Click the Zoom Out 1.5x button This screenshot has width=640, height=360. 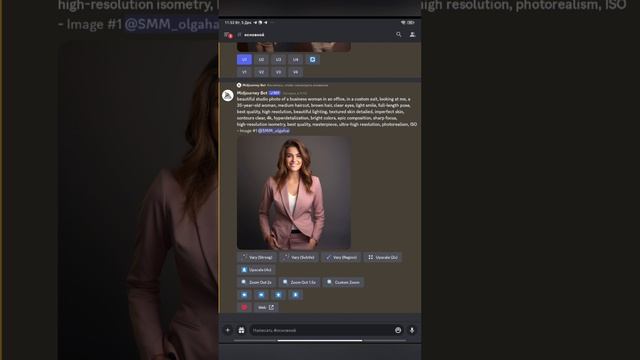pyautogui.click(x=300, y=282)
